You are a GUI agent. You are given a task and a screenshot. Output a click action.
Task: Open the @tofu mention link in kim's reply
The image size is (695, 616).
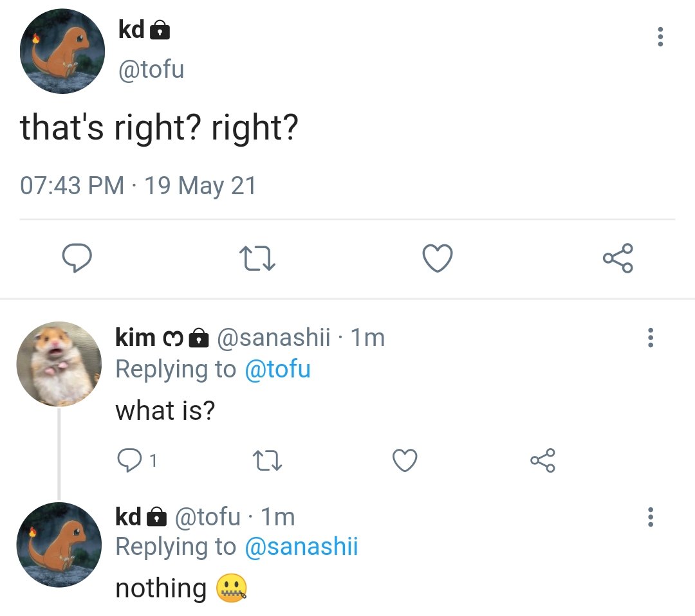coord(277,369)
